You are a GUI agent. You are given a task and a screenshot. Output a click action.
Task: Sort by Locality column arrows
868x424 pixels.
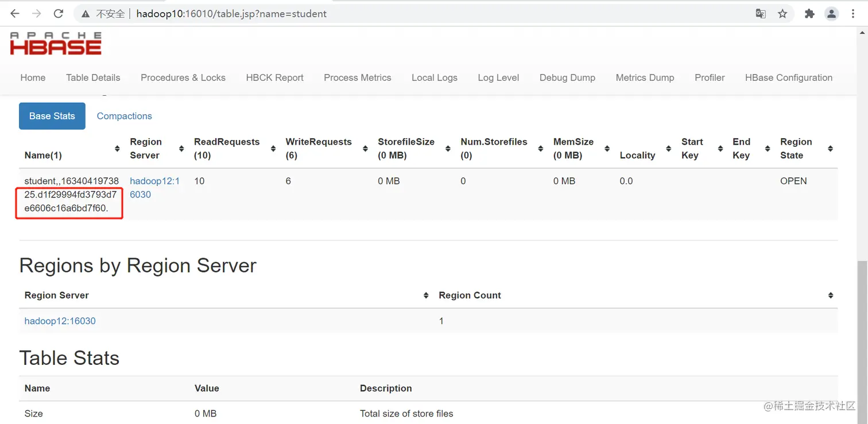669,149
